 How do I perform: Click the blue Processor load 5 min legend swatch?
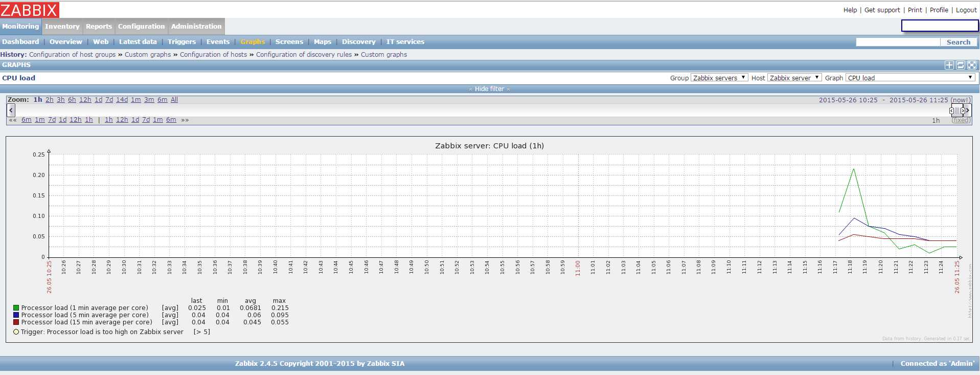pos(16,315)
